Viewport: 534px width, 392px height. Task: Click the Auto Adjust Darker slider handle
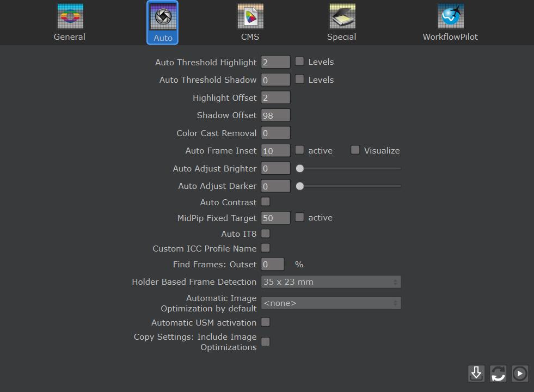(300, 186)
